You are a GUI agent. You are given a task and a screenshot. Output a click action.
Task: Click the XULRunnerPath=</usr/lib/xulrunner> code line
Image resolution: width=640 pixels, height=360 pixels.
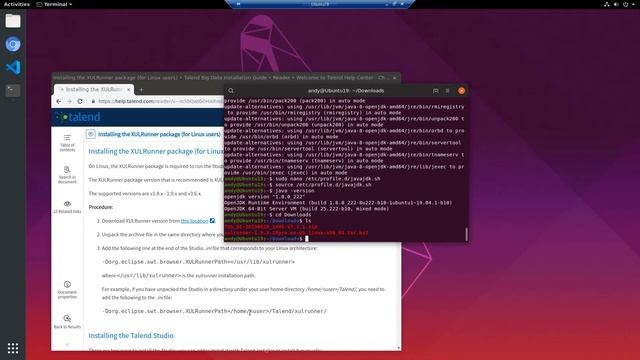pyautogui.click(x=198, y=262)
